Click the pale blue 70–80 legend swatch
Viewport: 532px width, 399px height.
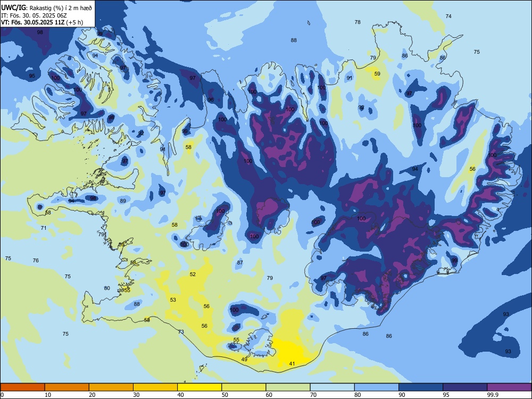click(x=332, y=387)
